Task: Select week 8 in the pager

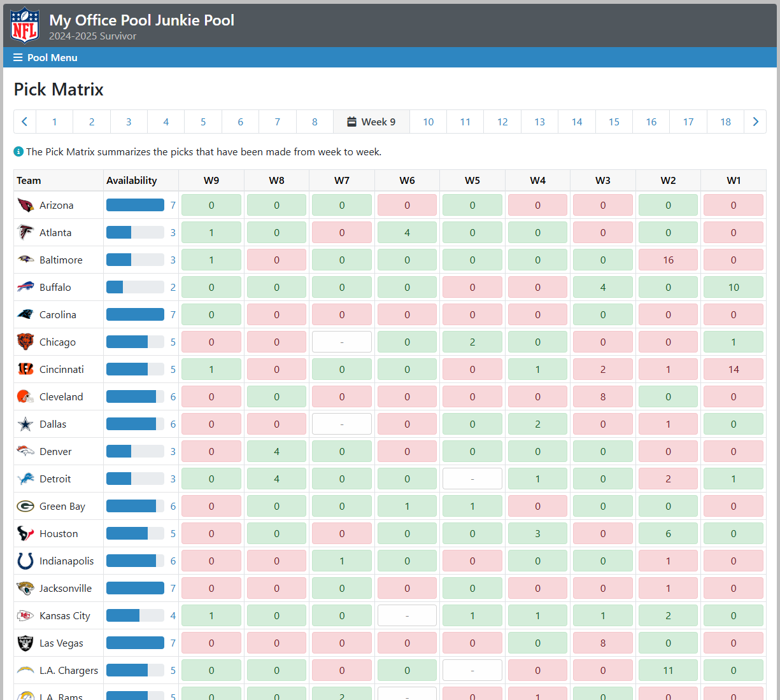Action: (315, 122)
